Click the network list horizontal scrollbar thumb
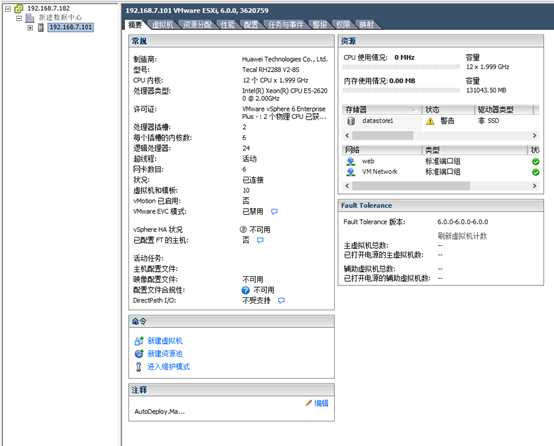Screen dimensions: 554x446 (411, 186)
